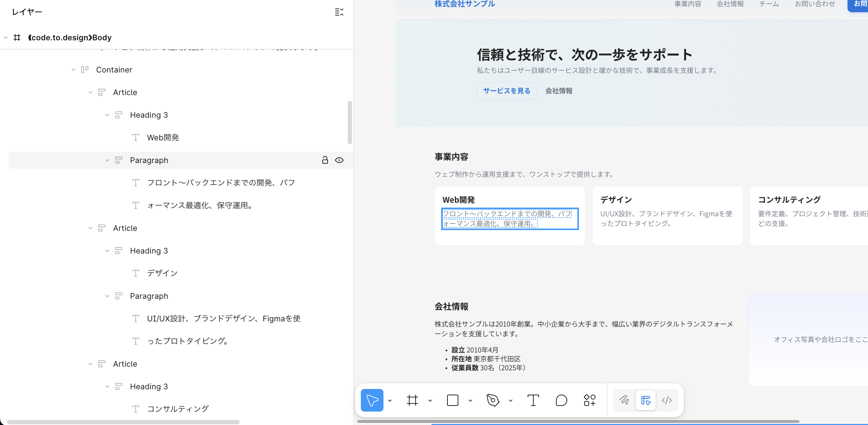Select the Text tool
Screen dimensions: 868x425
tap(533, 400)
